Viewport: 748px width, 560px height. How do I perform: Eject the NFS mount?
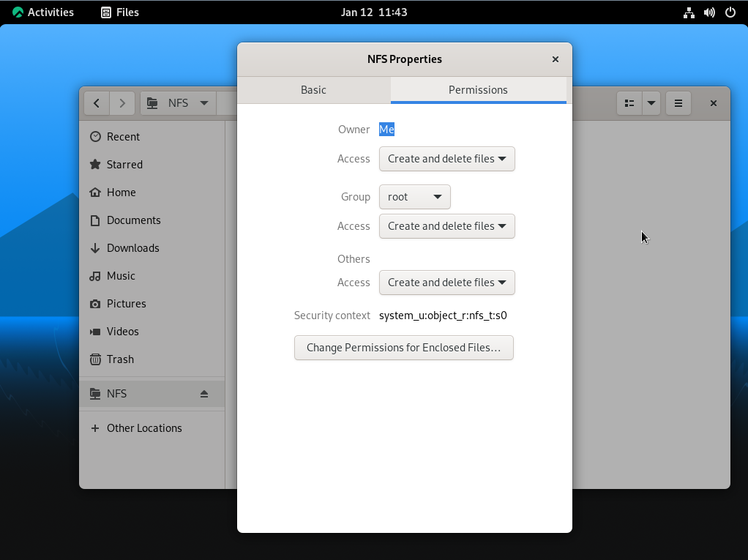[204, 394]
